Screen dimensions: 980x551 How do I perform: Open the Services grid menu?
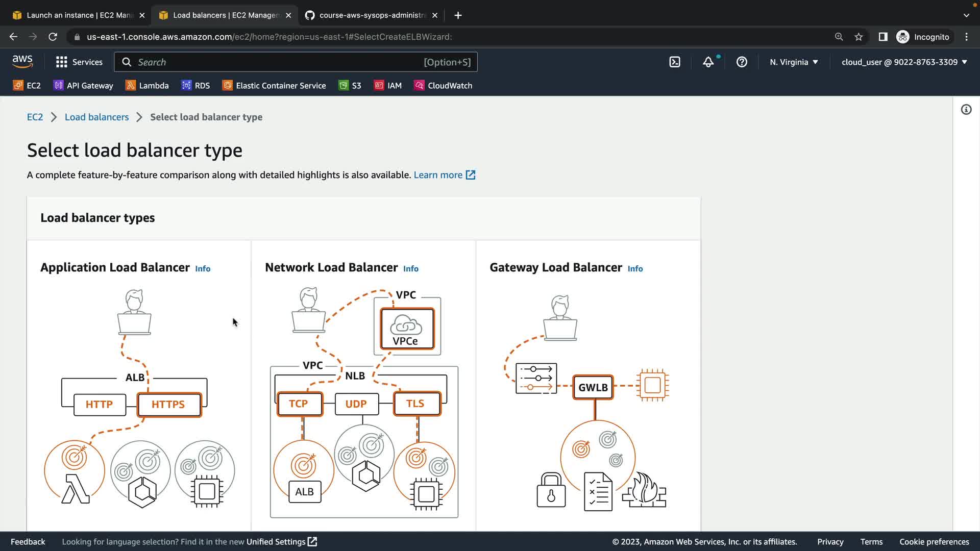79,62
